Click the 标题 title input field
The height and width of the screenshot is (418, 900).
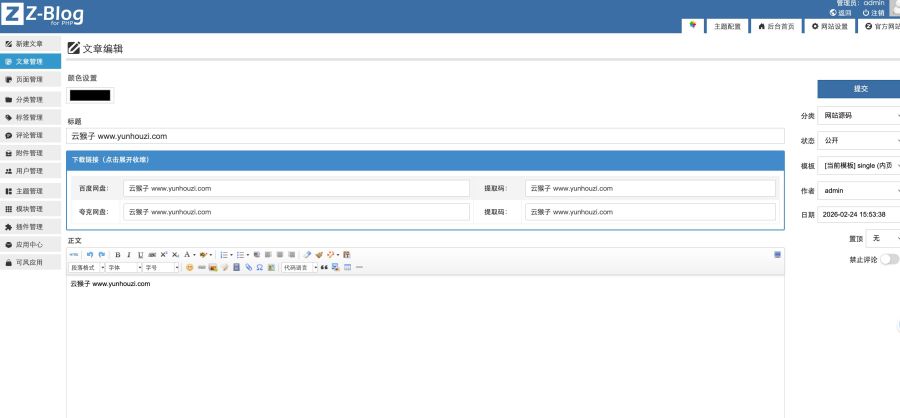point(424,136)
